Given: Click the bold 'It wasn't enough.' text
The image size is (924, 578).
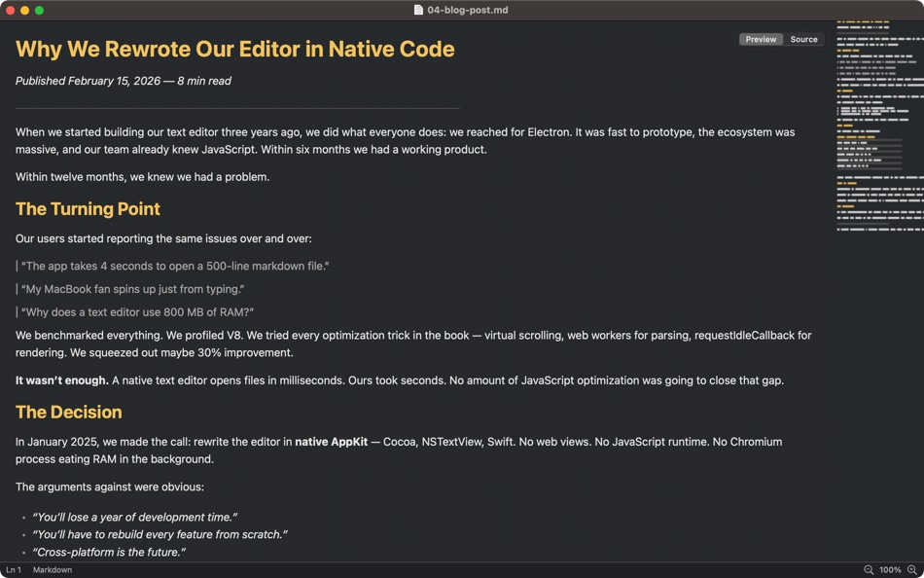Looking at the screenshot, I should (62, 380).
